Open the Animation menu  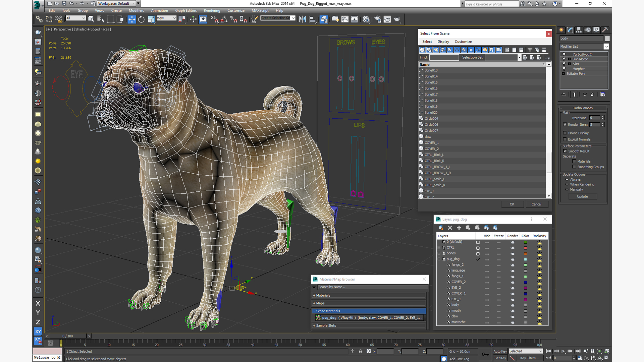159,11
